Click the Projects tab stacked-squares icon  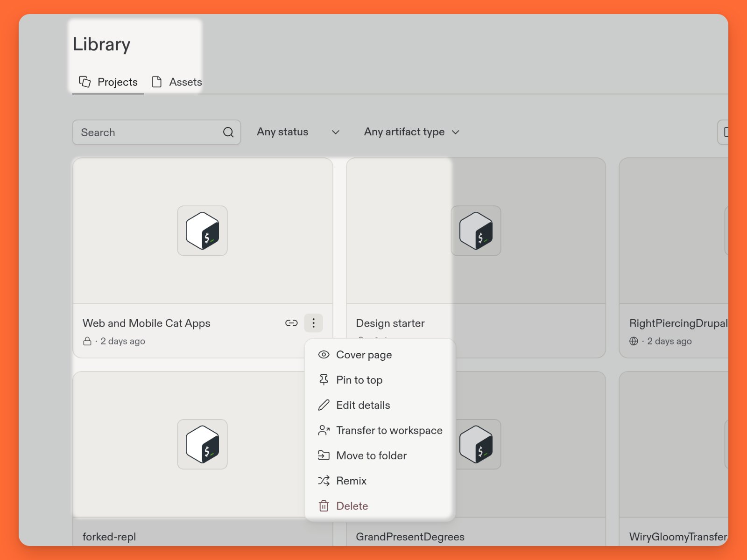(85, 82)
